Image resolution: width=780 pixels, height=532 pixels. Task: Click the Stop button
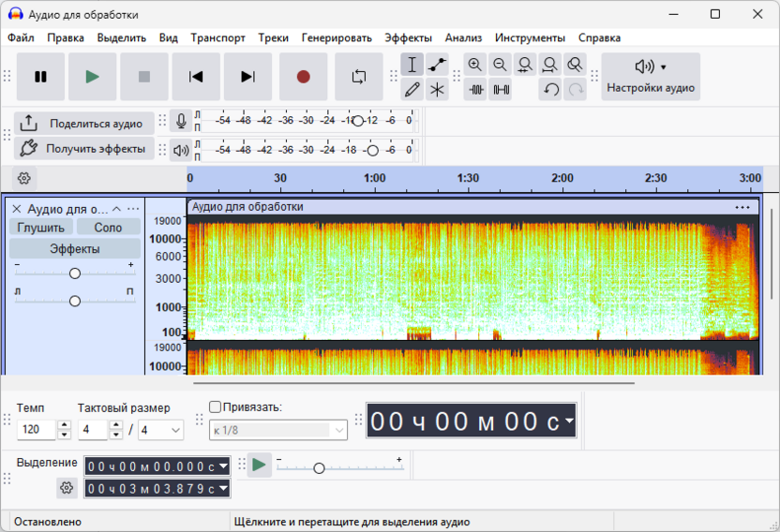tap(144, 77)
